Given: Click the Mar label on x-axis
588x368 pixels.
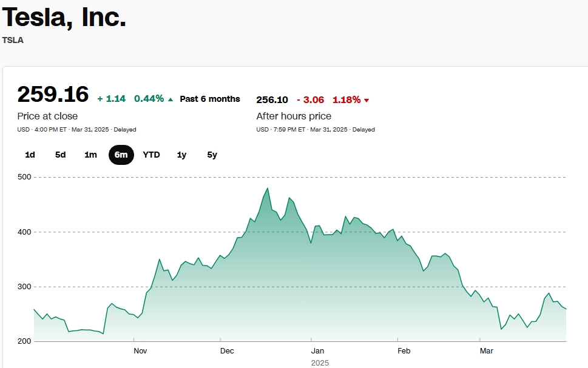Looking at the screenshot, I should point(486,350).
